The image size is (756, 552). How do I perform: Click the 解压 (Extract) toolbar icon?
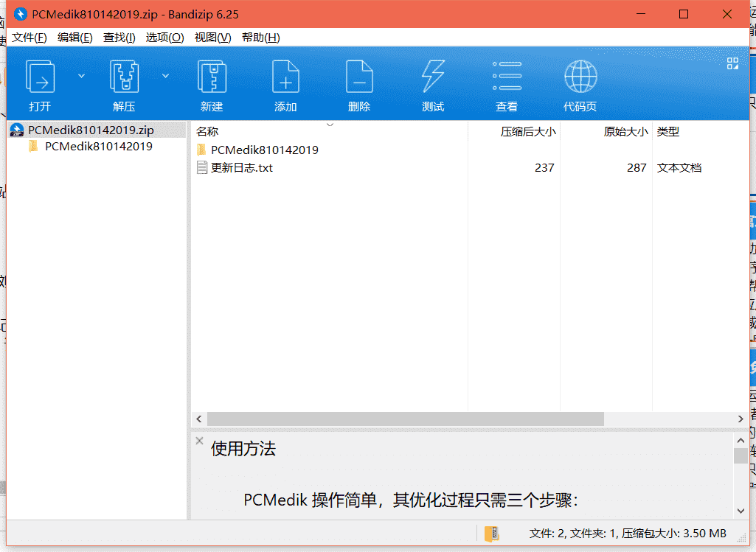tap(125, 76)
